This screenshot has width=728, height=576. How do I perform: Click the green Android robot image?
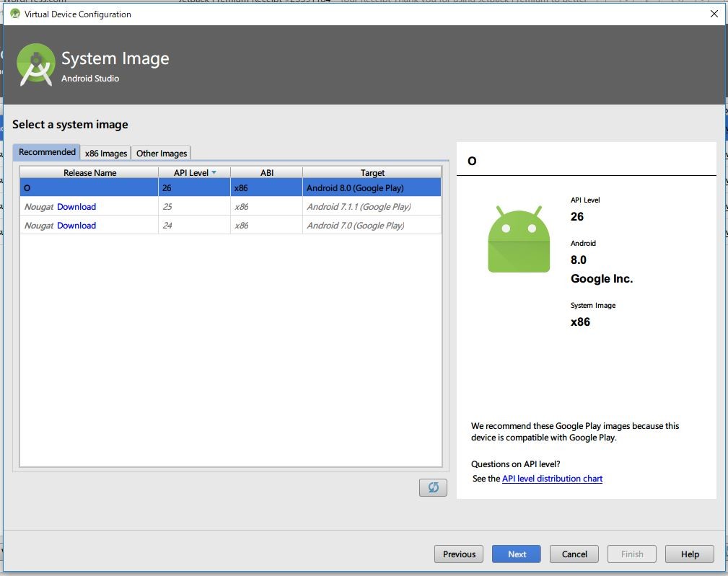click(x=519, y=239)
